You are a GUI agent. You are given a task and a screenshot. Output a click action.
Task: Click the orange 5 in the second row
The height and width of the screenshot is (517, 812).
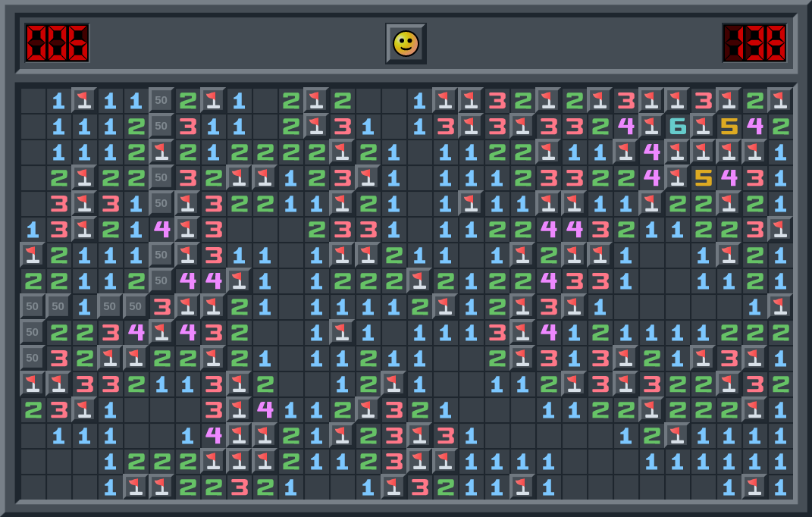pyautogui.click(x=729, y=127)
